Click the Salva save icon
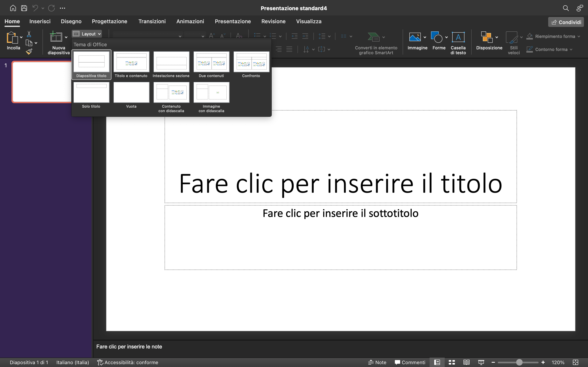Screen dimensions: 588x367 24,8
